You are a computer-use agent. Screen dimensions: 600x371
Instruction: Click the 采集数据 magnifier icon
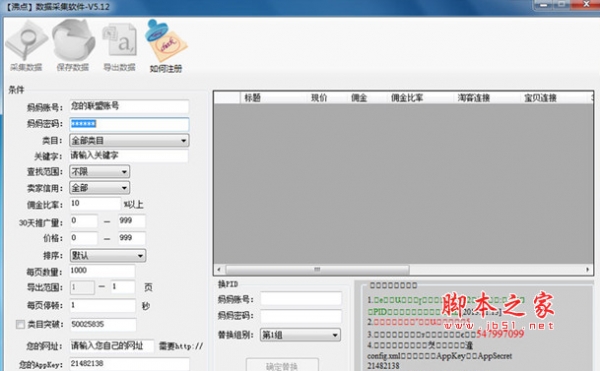(26, 41)
